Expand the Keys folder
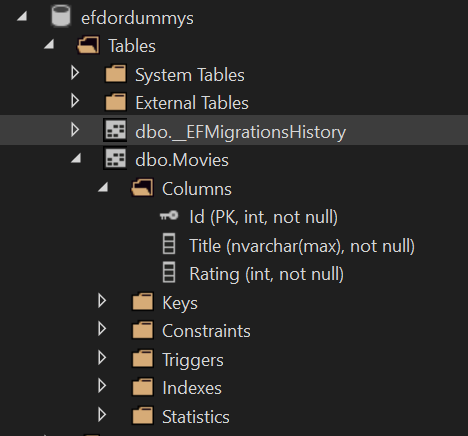The width and height of the screenshot is (468, 436). point(102,301)
